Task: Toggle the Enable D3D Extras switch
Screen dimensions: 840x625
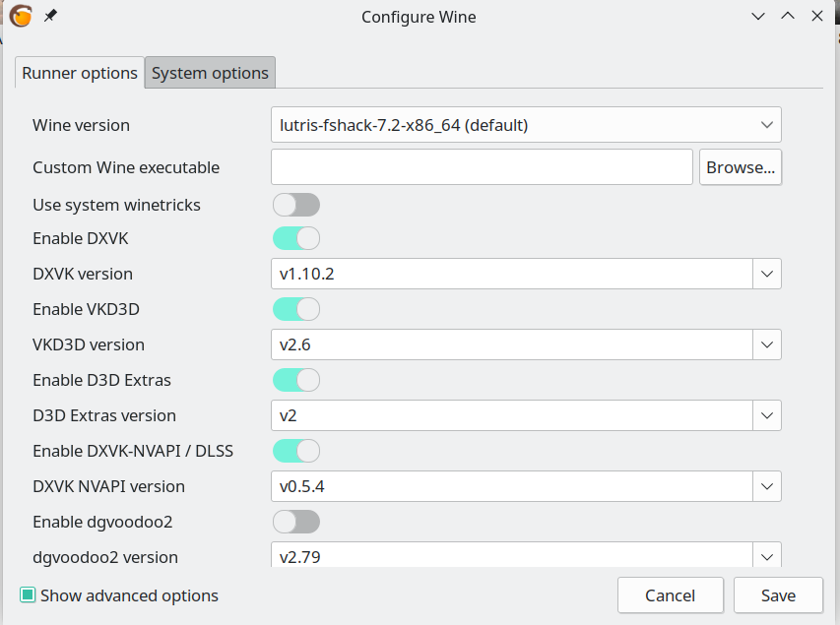Action: 295,380
